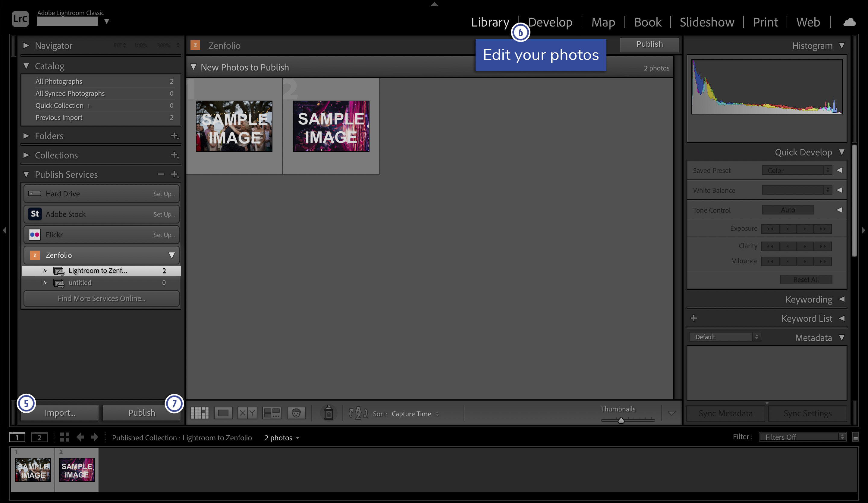Click the Import button
The width and height of the screenshot is (868, 503).
coord(60,413)
